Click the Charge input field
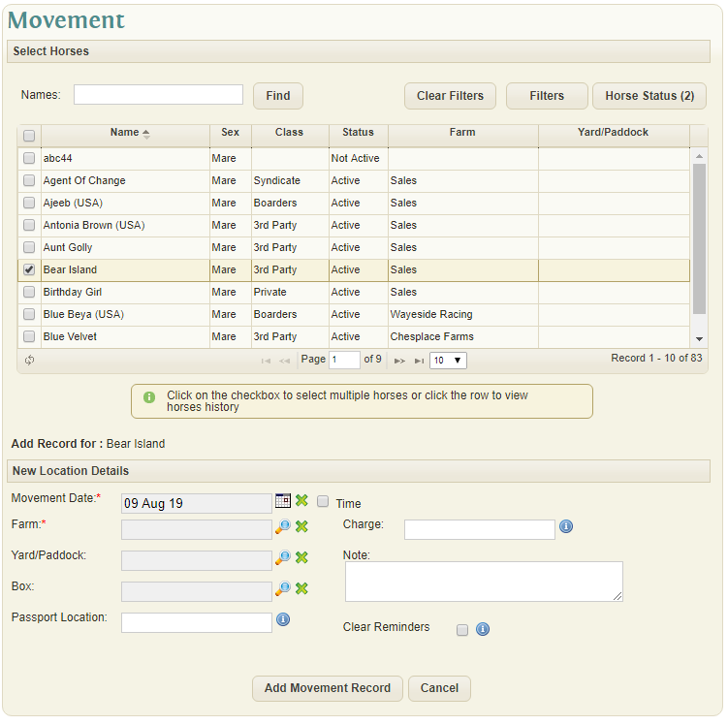This screenshot has height=725, width=728. coord(480,529)
